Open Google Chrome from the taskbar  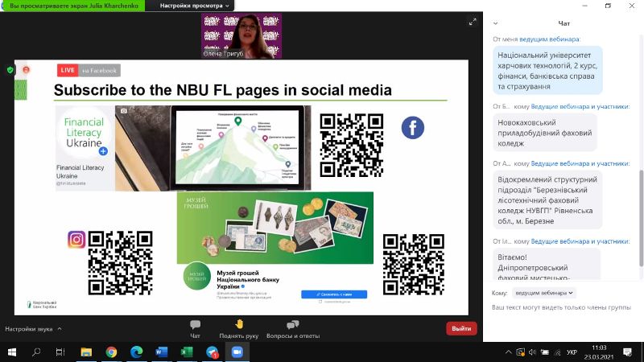click(111, 352)
